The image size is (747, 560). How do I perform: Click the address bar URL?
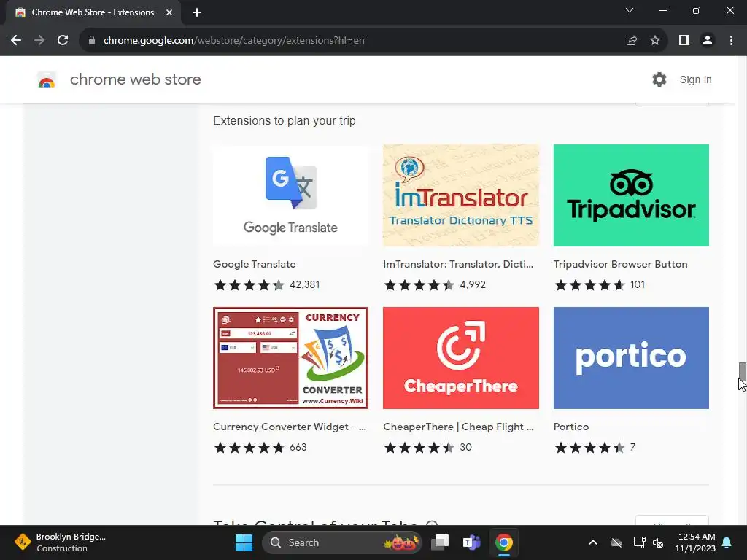click(234, 41)
